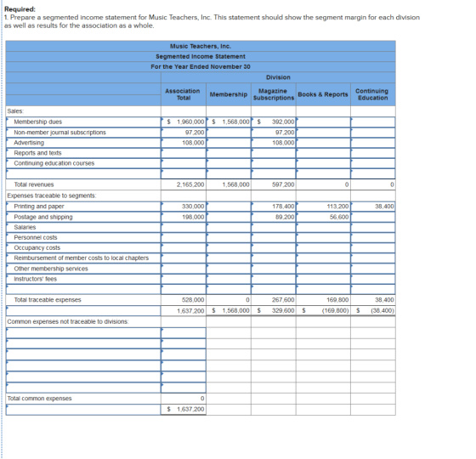The width and height of the screenshot is (476, 459).
Task: Select Continuing education courses Association Total cell
Action: tap(184, 163)
